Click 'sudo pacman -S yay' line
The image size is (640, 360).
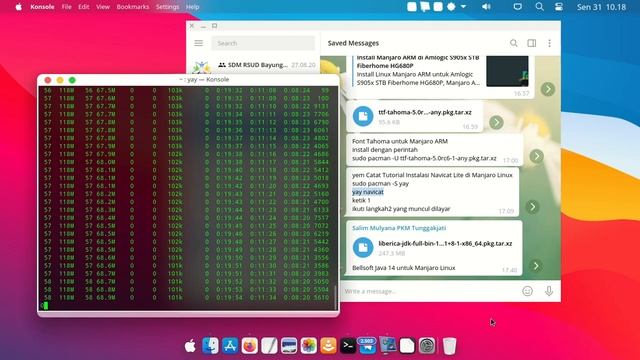[380, 183]
